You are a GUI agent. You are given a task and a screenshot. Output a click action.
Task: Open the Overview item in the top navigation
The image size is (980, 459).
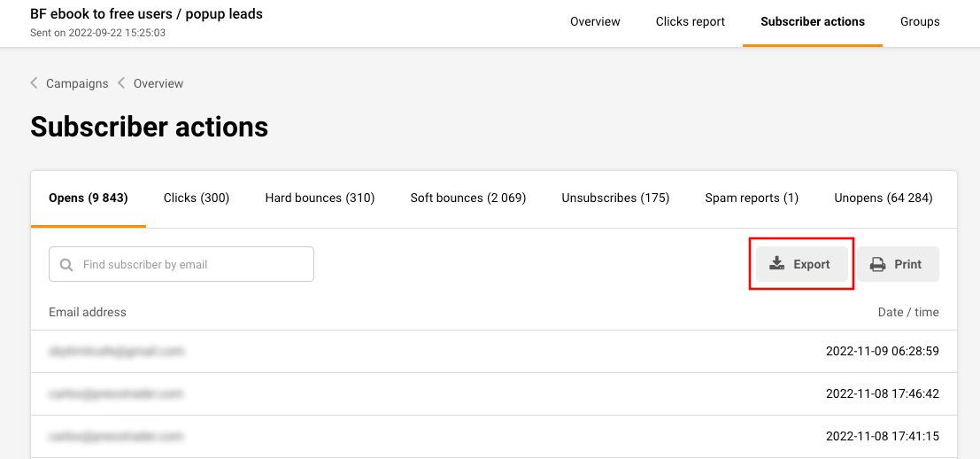tap(595, 21)
